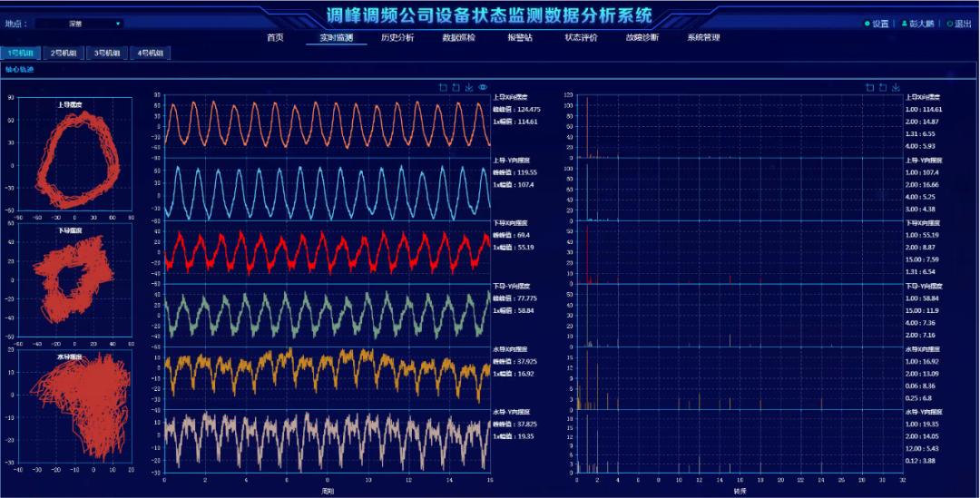Click the 1x幅值 : 19.35 value
This screenshot has height=498, width=980.
click(x=514, y=436)
